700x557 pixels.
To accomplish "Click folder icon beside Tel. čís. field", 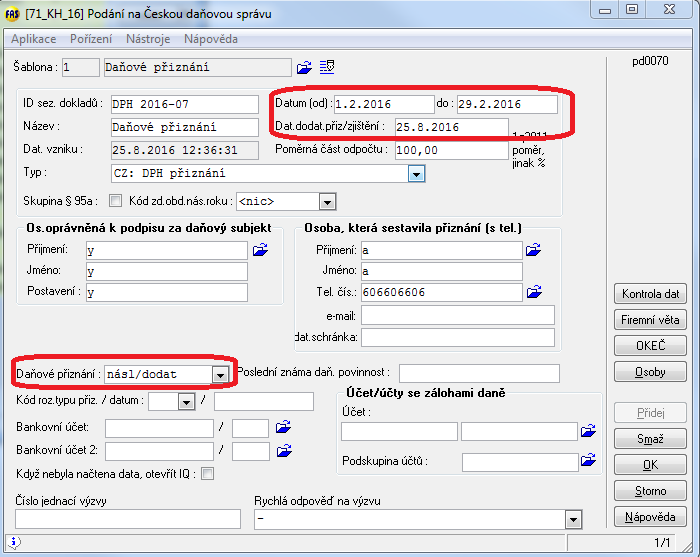I will click(x=535, y=292).
